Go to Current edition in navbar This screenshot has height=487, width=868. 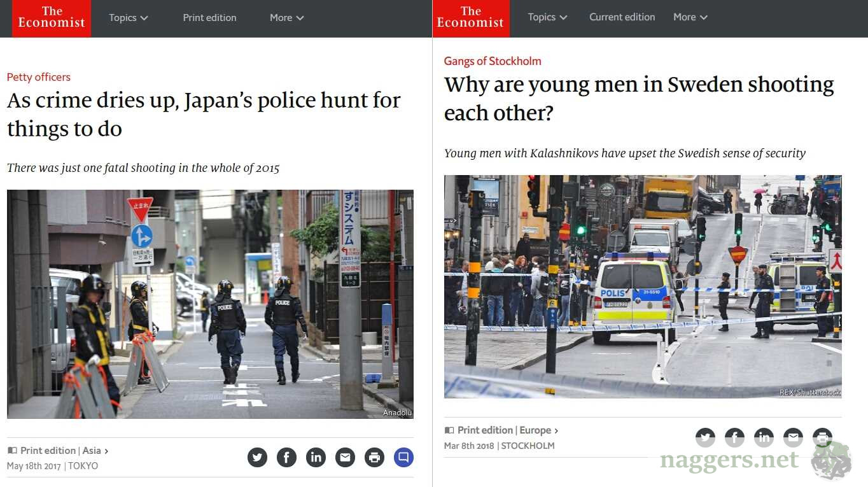point(622,17)
